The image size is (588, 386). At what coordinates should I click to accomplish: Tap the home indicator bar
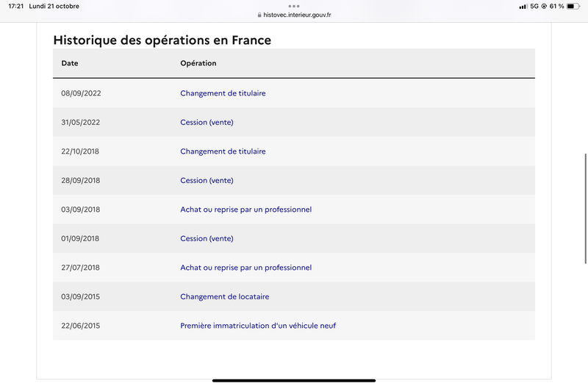click(x=293, y=380)
